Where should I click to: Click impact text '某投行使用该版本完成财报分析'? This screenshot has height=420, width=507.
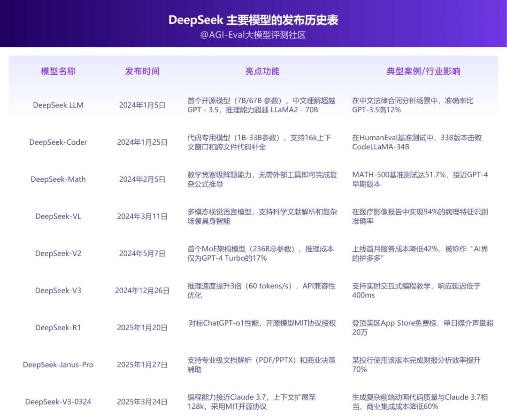402,360
